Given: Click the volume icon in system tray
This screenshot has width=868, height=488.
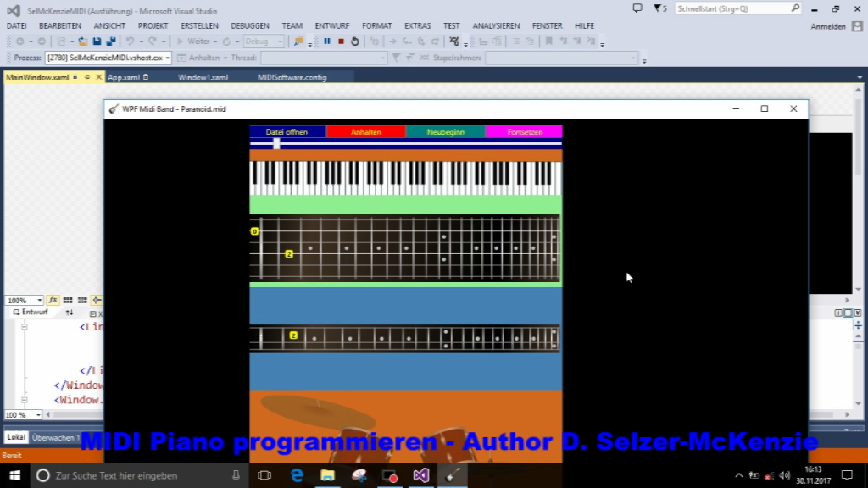Looking at the screenshot, I should click(784, 475).
